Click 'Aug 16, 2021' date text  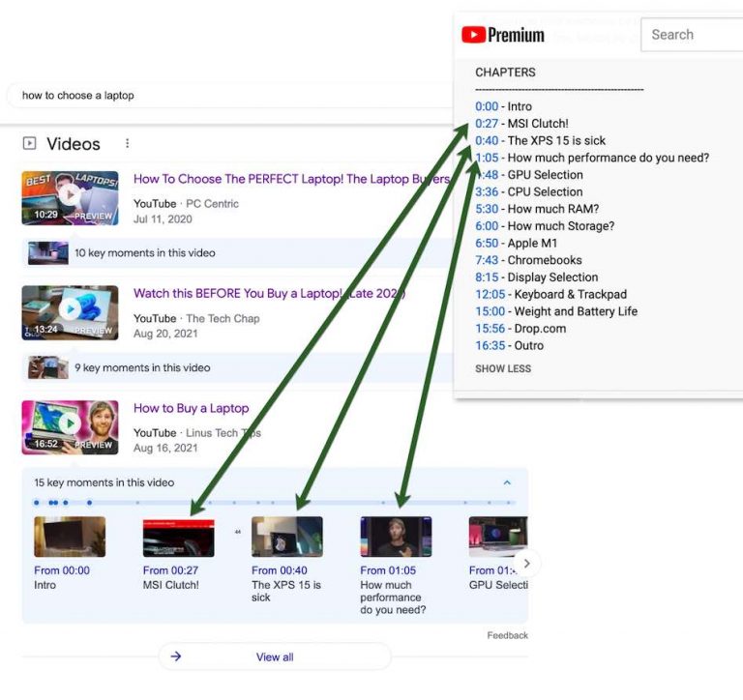coord(165,448)
